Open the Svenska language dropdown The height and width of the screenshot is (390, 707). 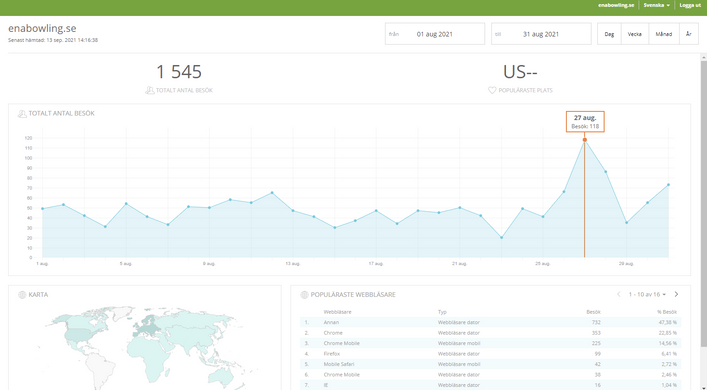coord(656,5)
